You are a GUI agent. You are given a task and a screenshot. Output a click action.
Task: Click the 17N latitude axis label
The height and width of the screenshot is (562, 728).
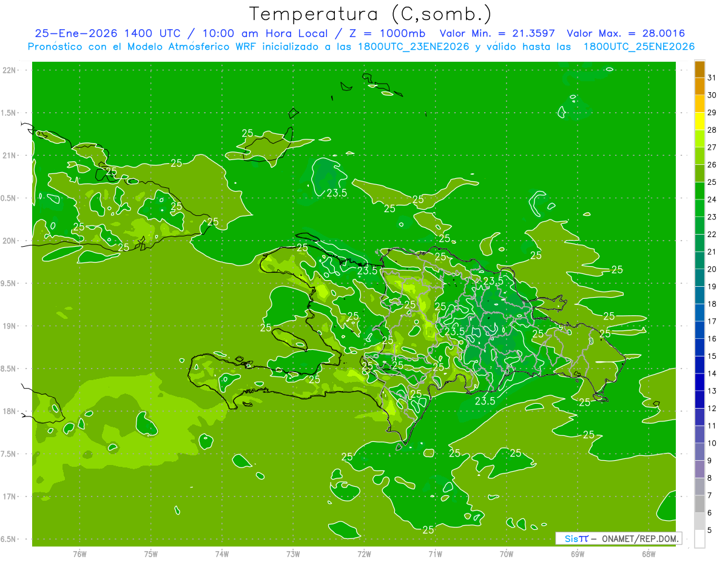pos(10,497)
